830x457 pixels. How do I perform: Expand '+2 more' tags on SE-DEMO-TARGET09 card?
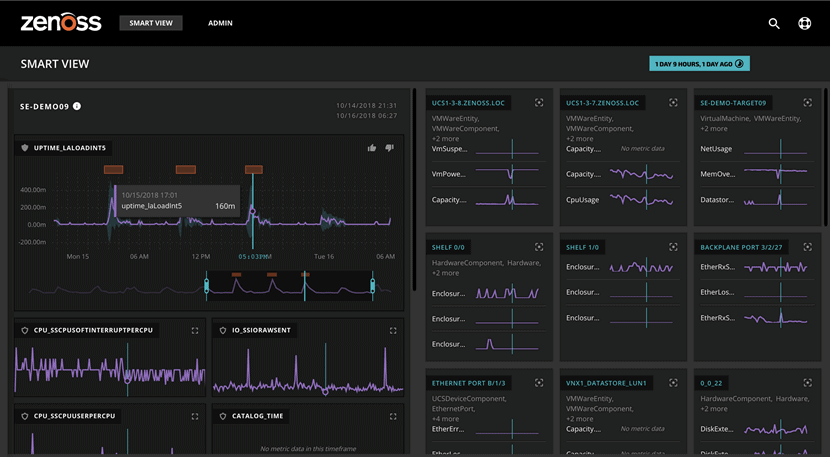point(714,129)
